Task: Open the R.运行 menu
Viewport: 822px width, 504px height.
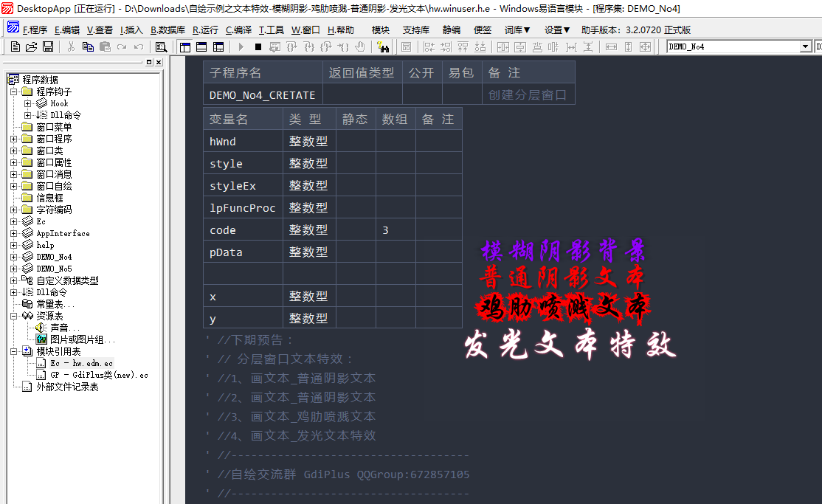Action: pos(205,30)
